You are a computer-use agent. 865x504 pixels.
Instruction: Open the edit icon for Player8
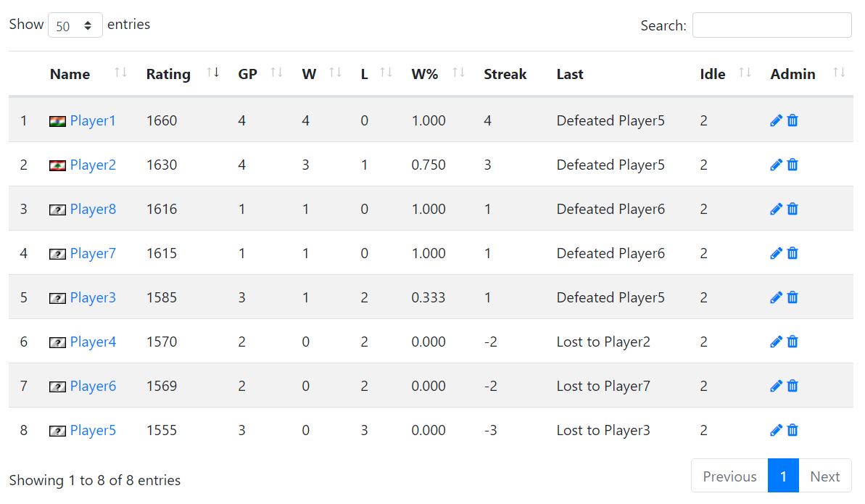[x=775, y=209]
